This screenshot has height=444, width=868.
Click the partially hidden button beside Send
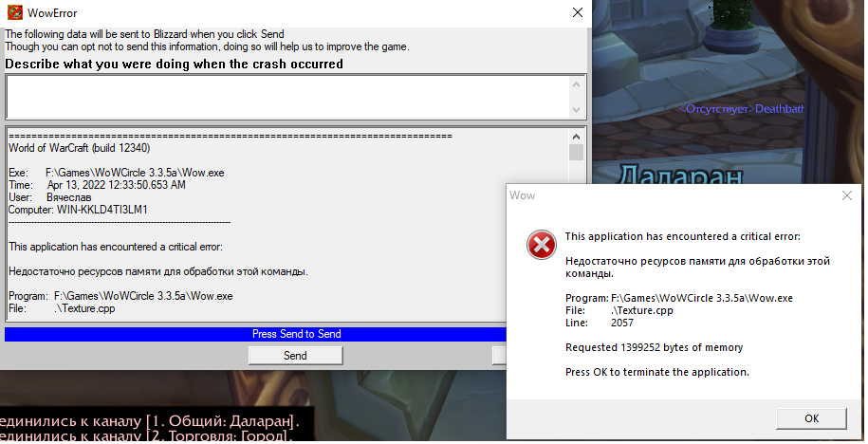tap(499, 356)
